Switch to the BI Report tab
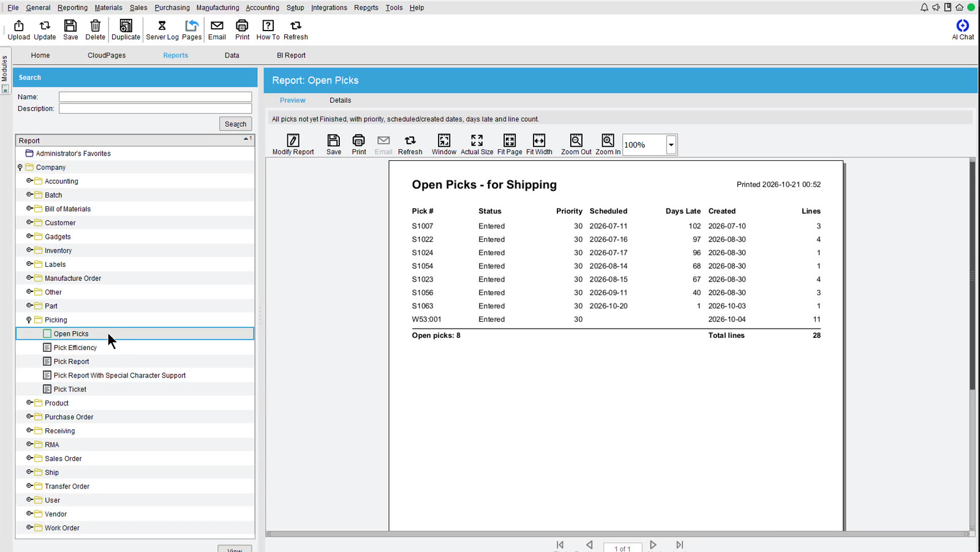The image size is (980, 552). point(291,55)
